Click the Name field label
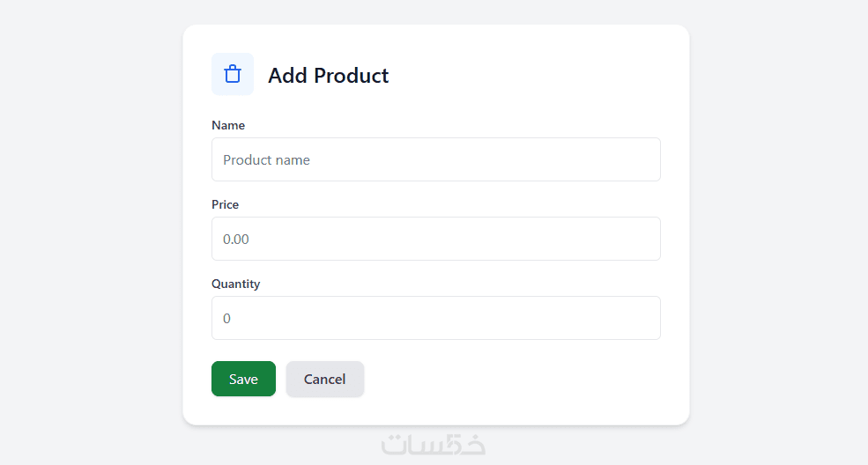Screen dimensions: 868x465 coord(228,125)
